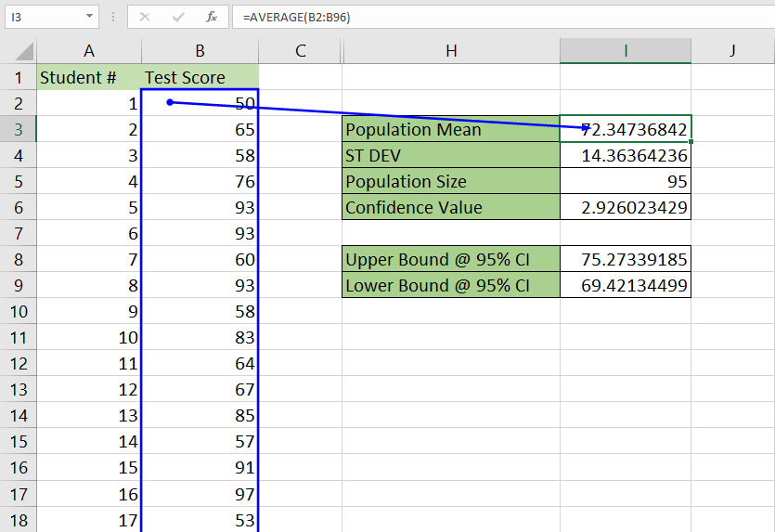Click the formula bar with =AVERAGE(B2:B96)

(x=503, y=18)
